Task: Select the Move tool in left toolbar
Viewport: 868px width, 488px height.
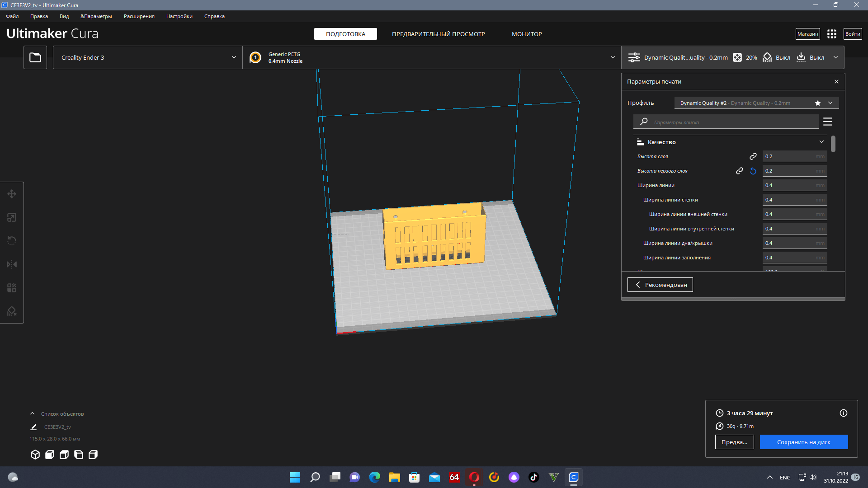Action: [x=12, y=194]
